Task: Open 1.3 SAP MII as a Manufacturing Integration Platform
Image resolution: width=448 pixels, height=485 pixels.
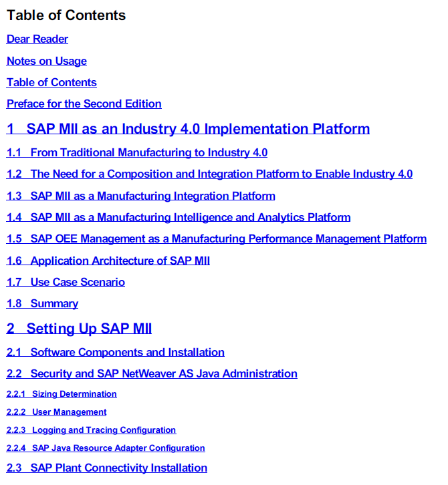Action: point(140,196)
